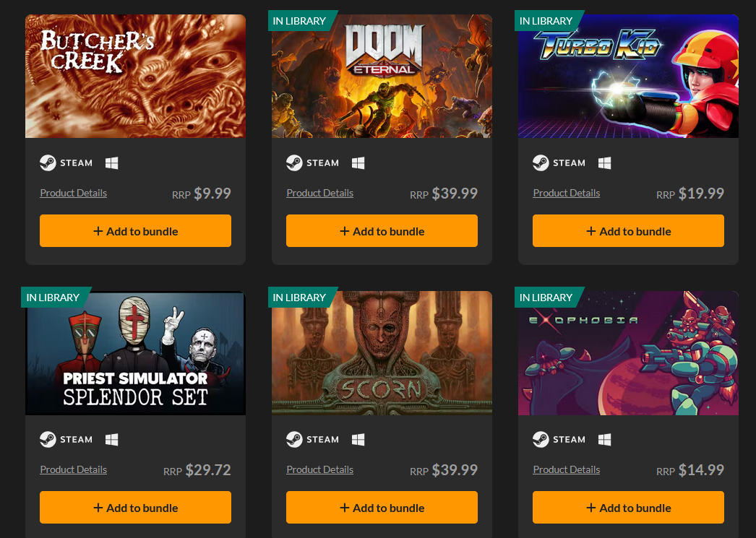Click the Windows icon under Butcher's Creek
Screen dimensions: 756x538
pyautogui.click(x=112, y=163)
